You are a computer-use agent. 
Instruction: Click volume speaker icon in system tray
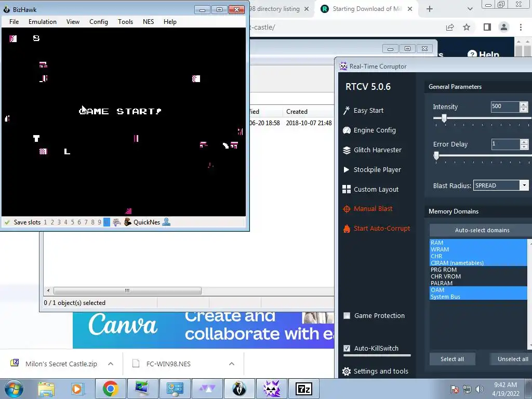479,389
